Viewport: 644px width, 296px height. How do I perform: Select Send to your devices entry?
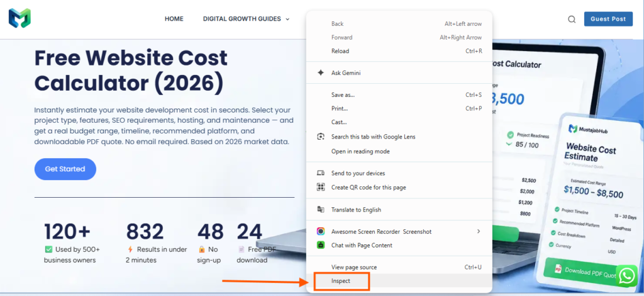click(x=399, y=173)
